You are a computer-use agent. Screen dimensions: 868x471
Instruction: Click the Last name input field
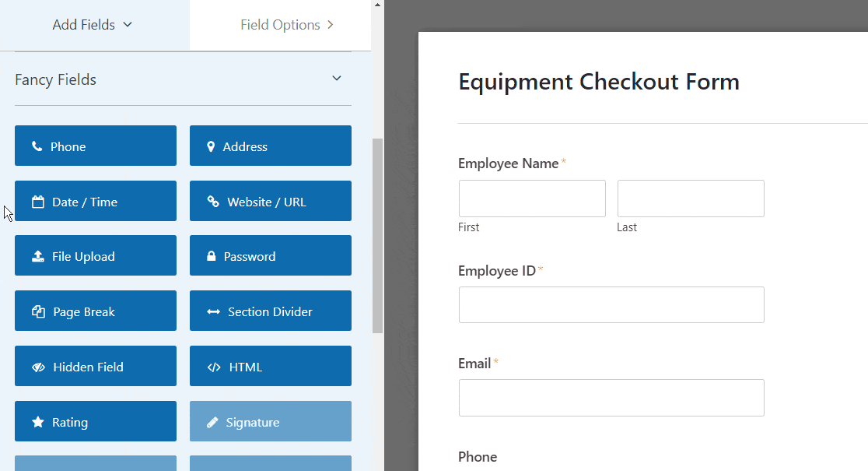point(691,199)
